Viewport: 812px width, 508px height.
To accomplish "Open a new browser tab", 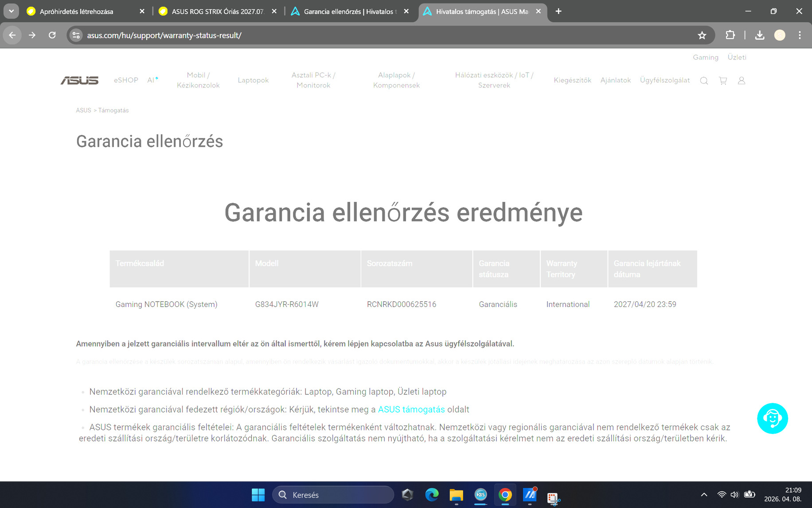I will tap(558, 11).
